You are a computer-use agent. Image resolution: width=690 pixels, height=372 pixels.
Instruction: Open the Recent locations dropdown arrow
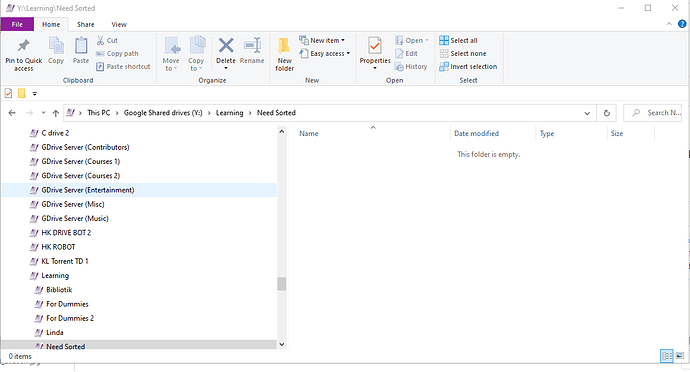[44, 113]
